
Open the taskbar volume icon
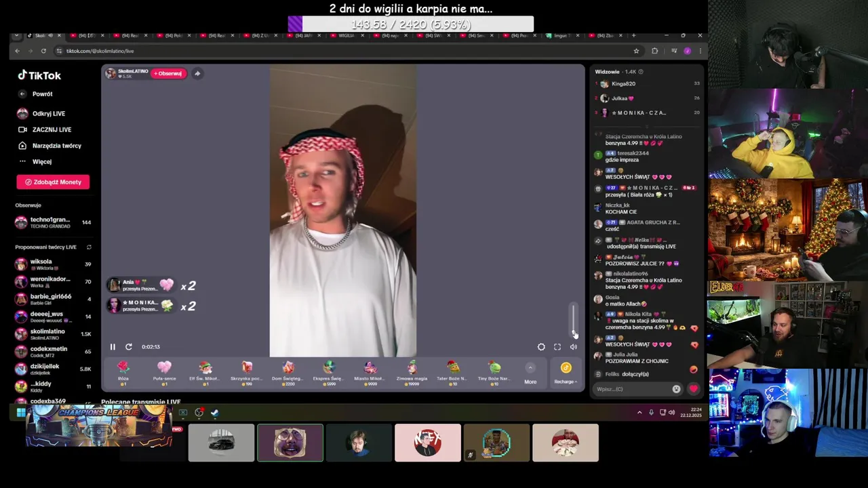(x=672, y=412)
